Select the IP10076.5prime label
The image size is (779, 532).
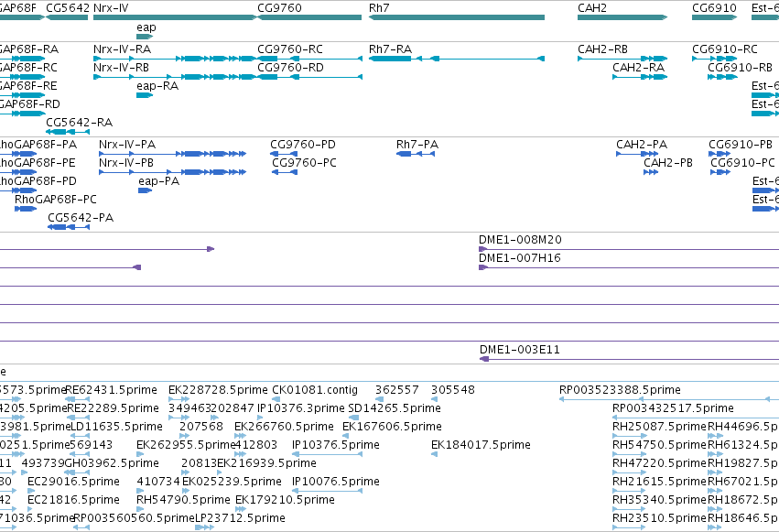(336, 482)
